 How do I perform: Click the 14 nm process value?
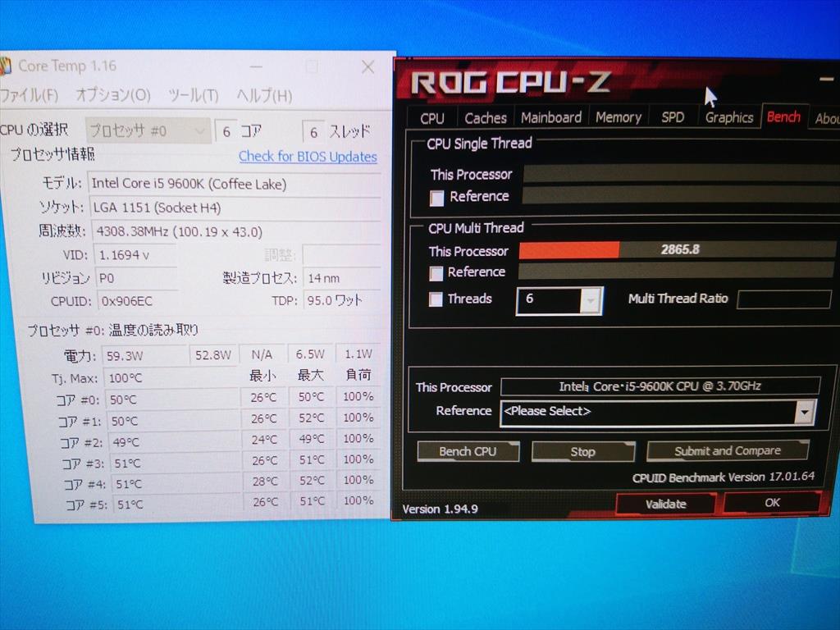click(x=342, y=278)
